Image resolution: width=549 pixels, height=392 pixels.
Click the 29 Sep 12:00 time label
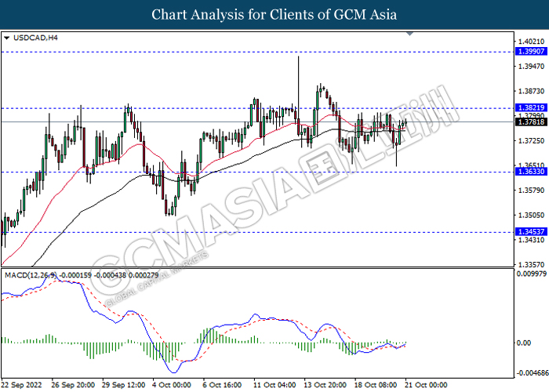tap(124, 385)
